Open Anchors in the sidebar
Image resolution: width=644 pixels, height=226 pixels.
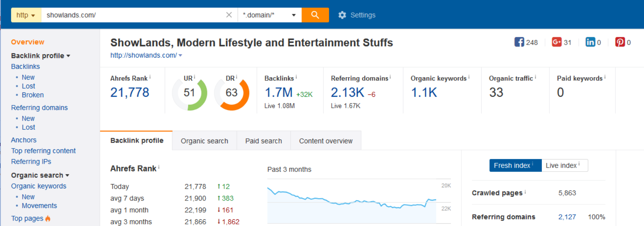click(x=24, y=140)
